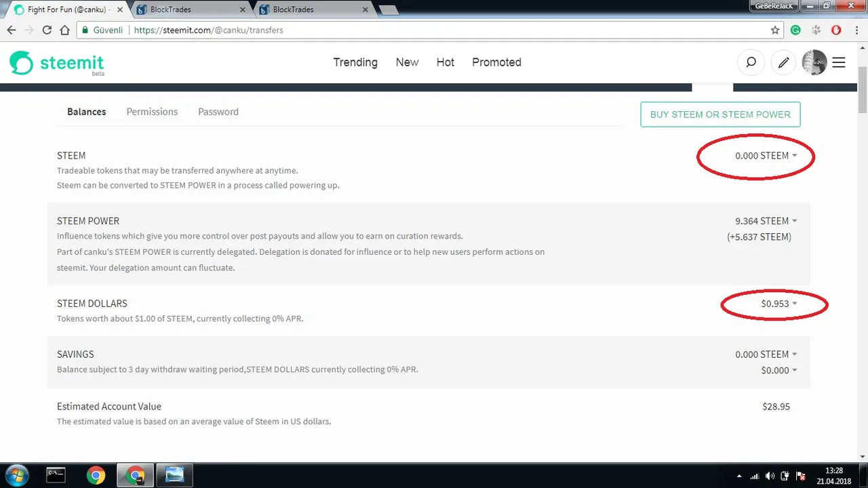The height and width of the screenshot is (488, 868).
Task: Open the Windows Start button
Action: (16, 475)
